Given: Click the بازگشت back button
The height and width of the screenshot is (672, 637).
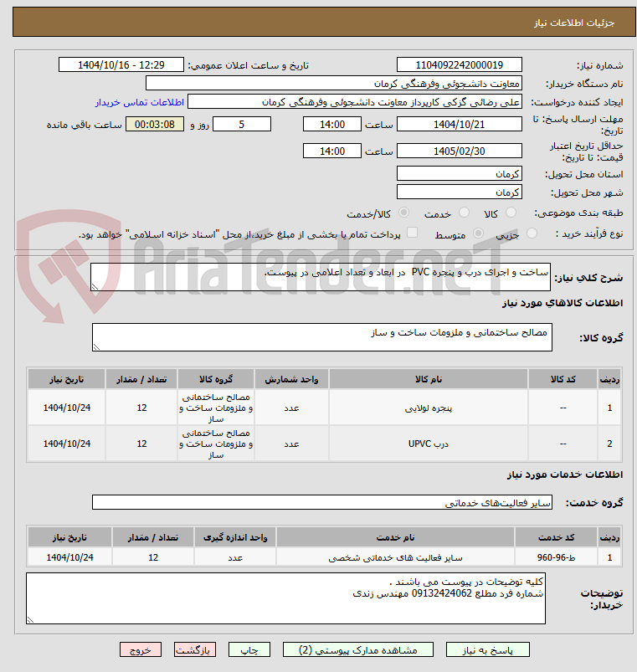Looking at the screenshot, I should (194, 649).
